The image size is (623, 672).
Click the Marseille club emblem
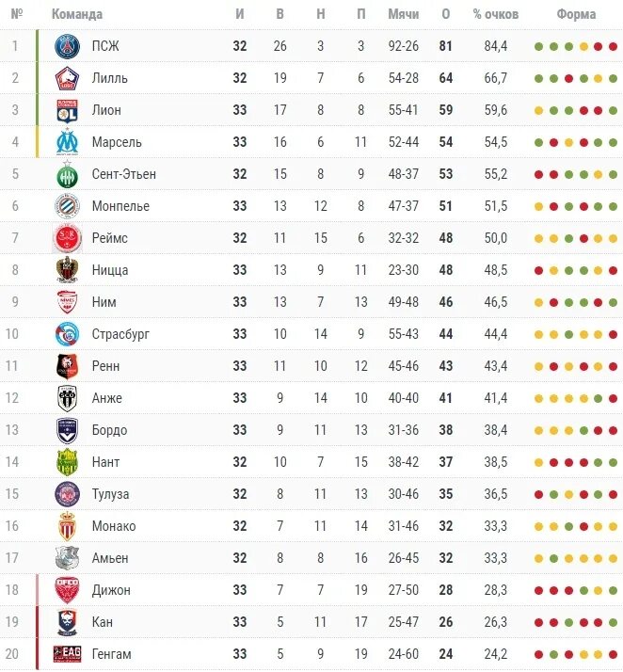67,142
